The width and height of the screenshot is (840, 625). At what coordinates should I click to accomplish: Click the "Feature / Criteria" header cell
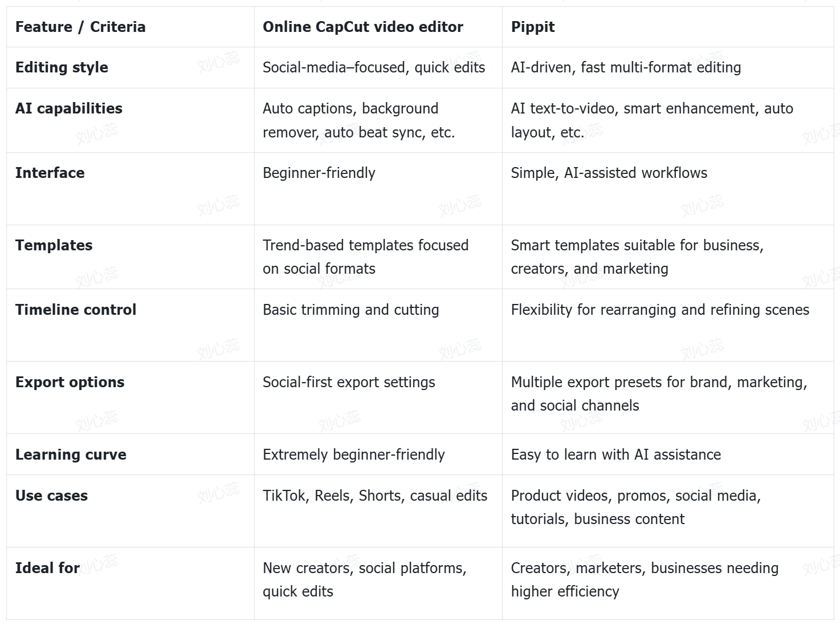80,27
